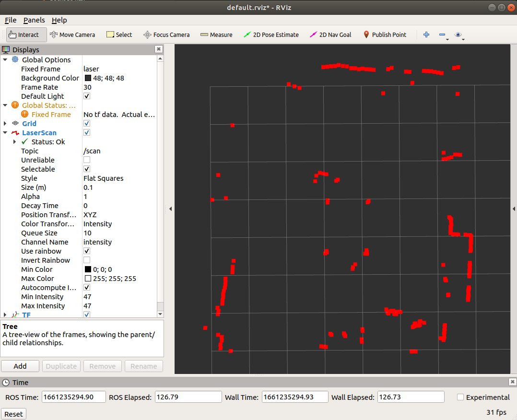Viewport: 517px width, 420px height.
Task: Click the Background Color swatch
Action: tap(88, 78)
